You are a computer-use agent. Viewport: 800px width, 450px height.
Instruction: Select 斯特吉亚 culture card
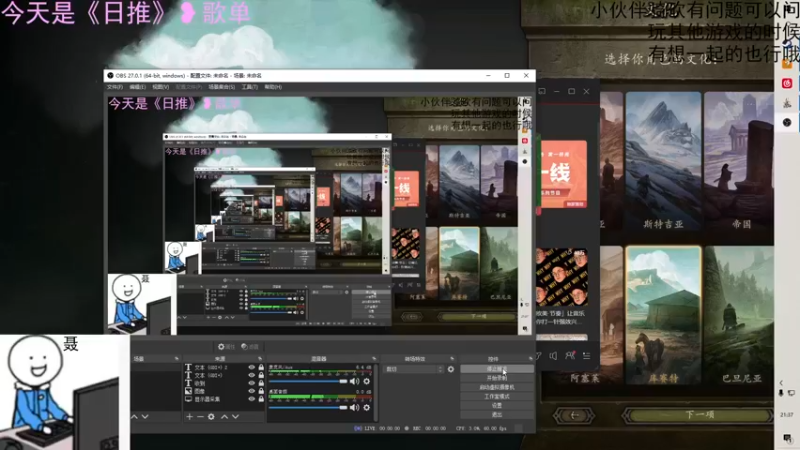663,160
